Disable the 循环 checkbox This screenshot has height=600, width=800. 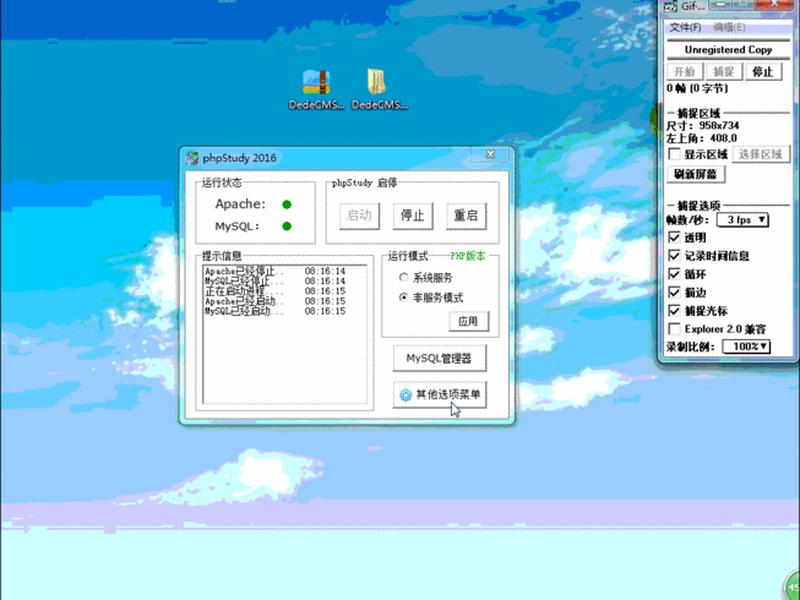click(674, 274)
